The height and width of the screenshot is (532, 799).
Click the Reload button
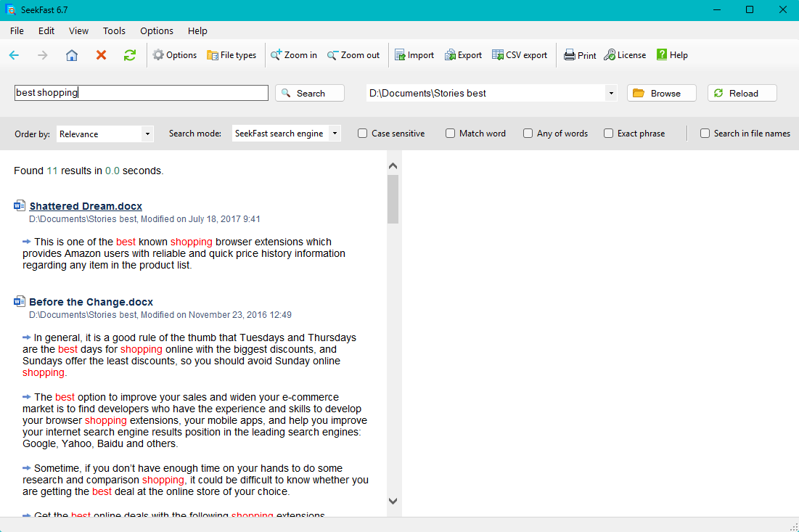click(x=742, y=93)
